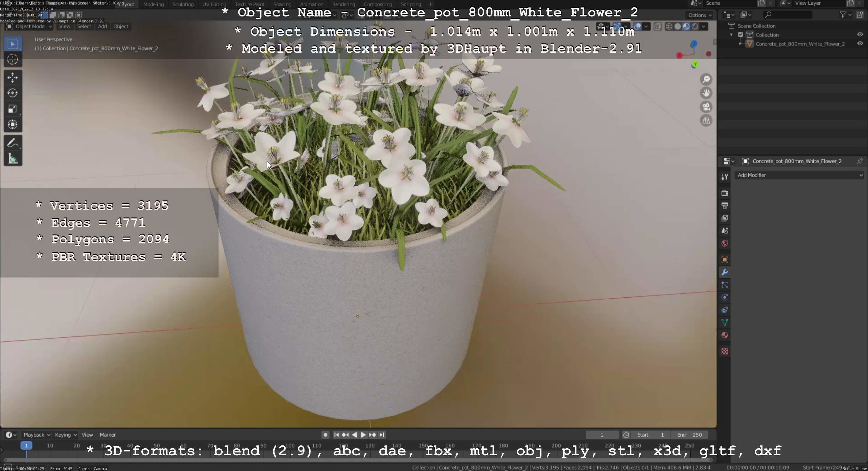Open Output properties tab
The width and height of the screenshot is (868, 471).
pos(725,206)
